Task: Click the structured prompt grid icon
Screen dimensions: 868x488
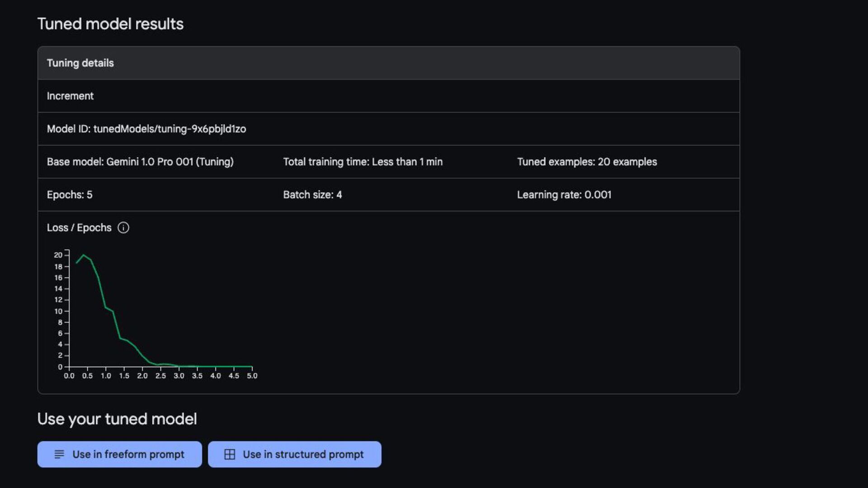Action: pos(230,455)
